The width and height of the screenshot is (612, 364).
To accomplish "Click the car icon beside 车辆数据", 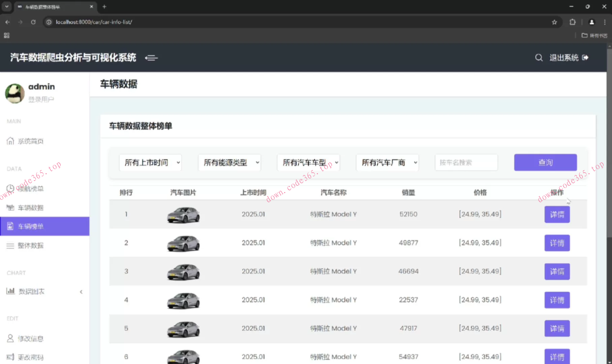I will (10, 208).
